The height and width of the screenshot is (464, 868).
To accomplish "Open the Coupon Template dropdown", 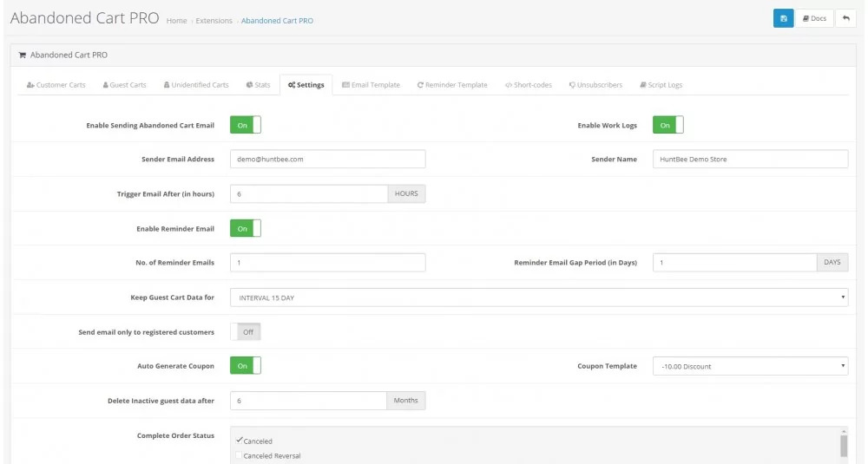I will (750, 366).
